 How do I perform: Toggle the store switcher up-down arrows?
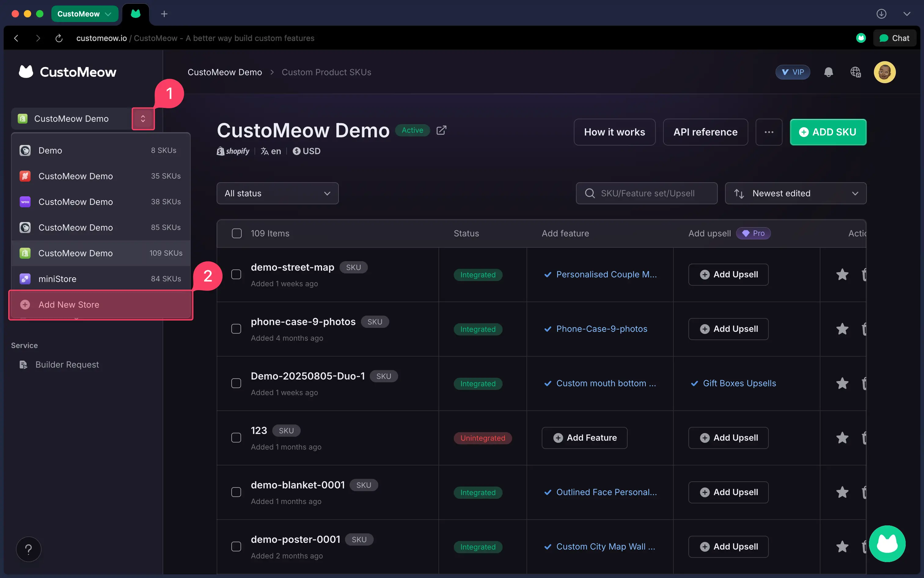143,119
